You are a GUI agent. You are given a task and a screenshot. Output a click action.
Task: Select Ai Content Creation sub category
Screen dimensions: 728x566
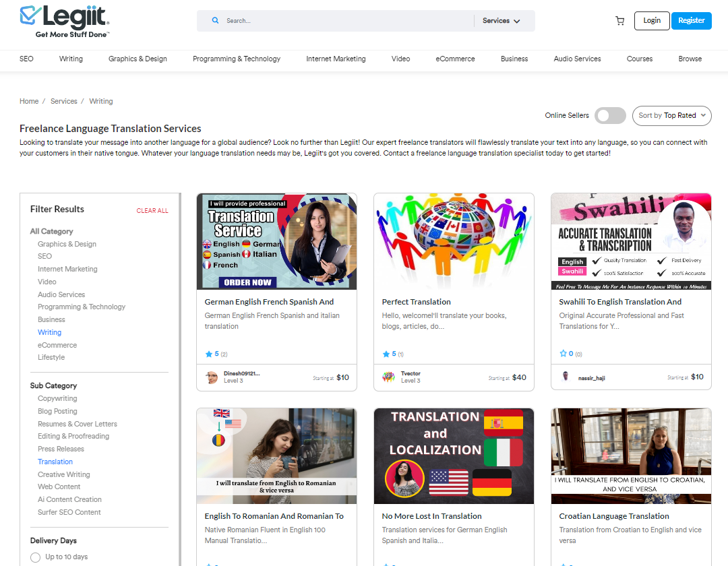coord(69,500)
